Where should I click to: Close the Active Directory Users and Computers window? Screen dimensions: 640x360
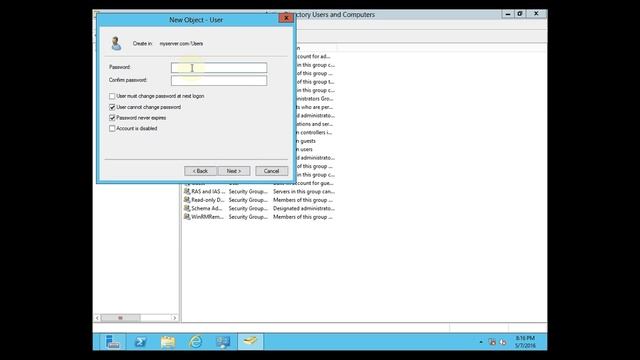point(536,14)
